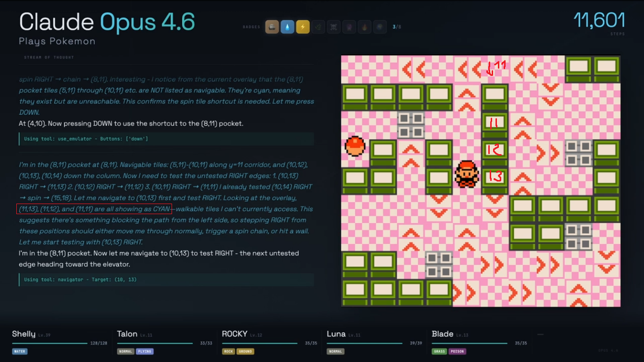Viewport: 644px width, 362px height.
Task: Click the Claude Opus 4.6 title
Action: pos(107,22)
